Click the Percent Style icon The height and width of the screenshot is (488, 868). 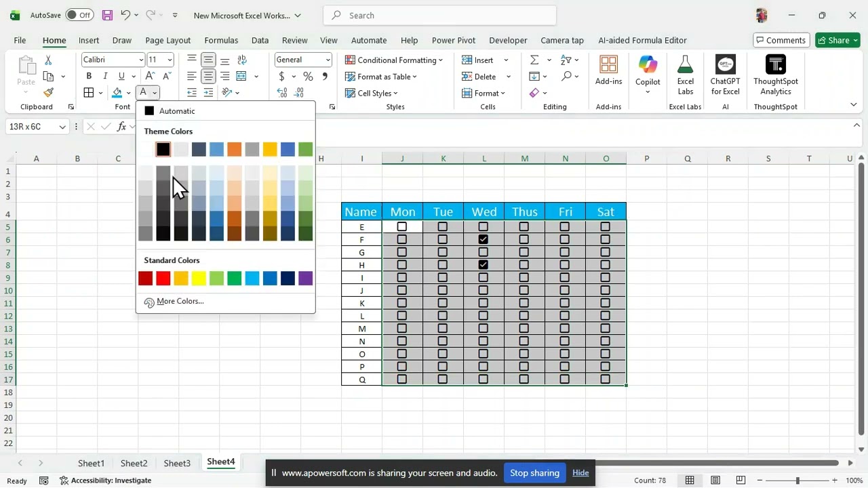tap(308, 76)
